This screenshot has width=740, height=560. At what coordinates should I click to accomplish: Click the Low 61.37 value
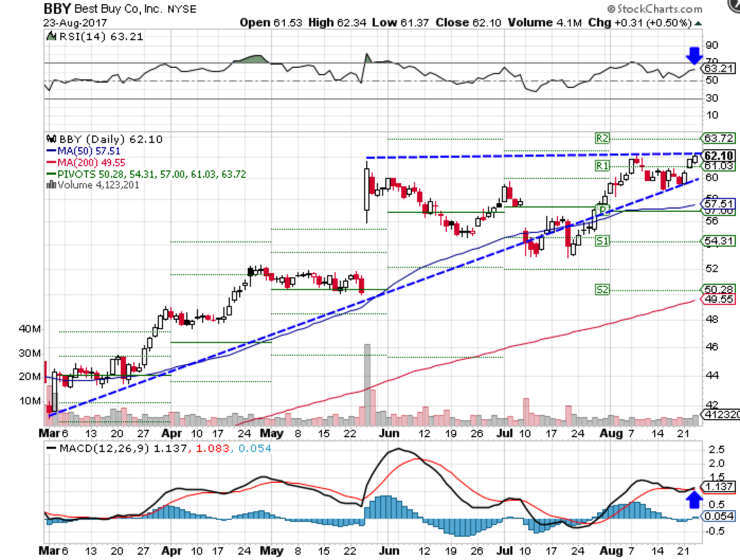tap(400, 23)
